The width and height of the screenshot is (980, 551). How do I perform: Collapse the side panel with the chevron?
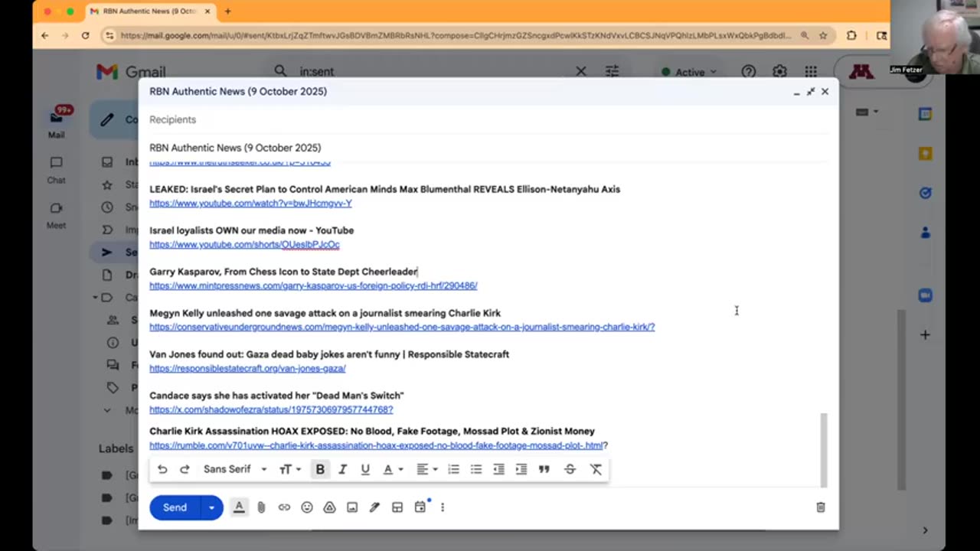[925, 530]
